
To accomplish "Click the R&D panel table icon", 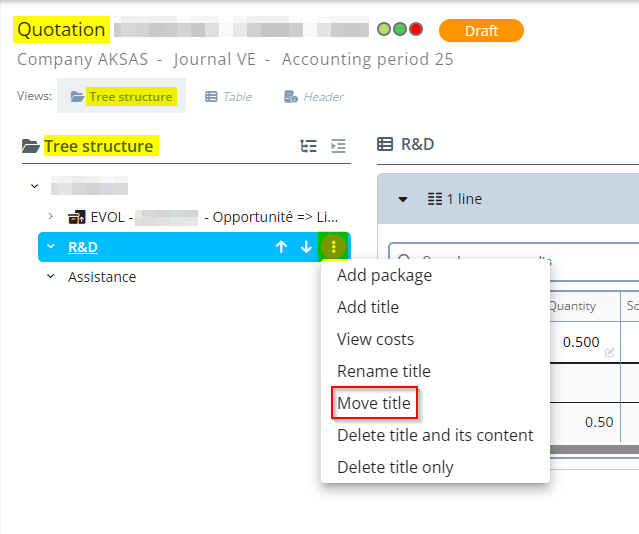I will click(385, 145).
